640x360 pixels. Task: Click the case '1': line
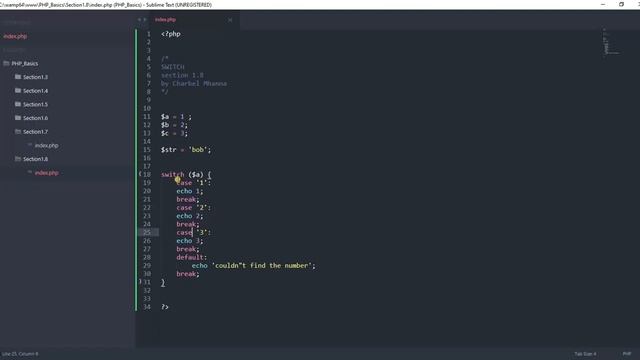[x=193, y=183]
